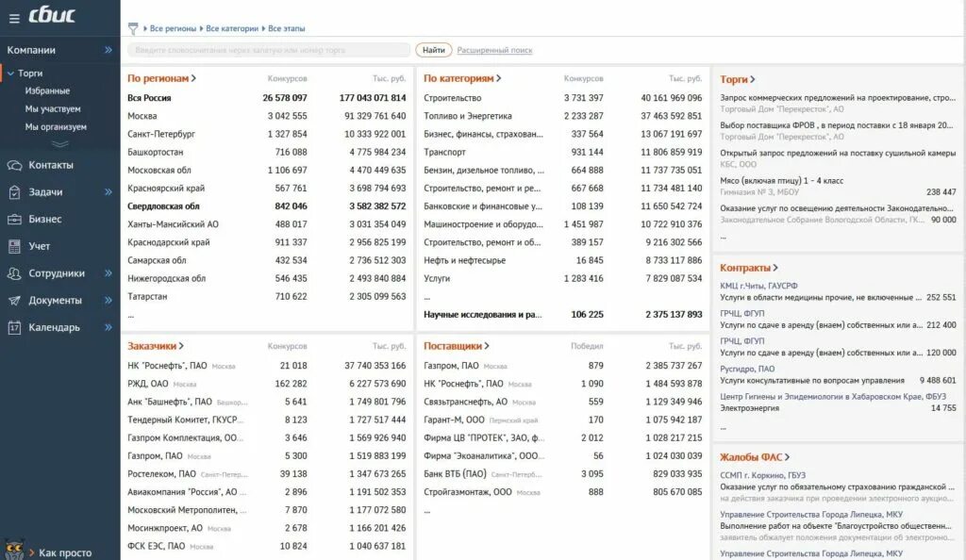Show more regions via ellipsis

pos(130,316)
